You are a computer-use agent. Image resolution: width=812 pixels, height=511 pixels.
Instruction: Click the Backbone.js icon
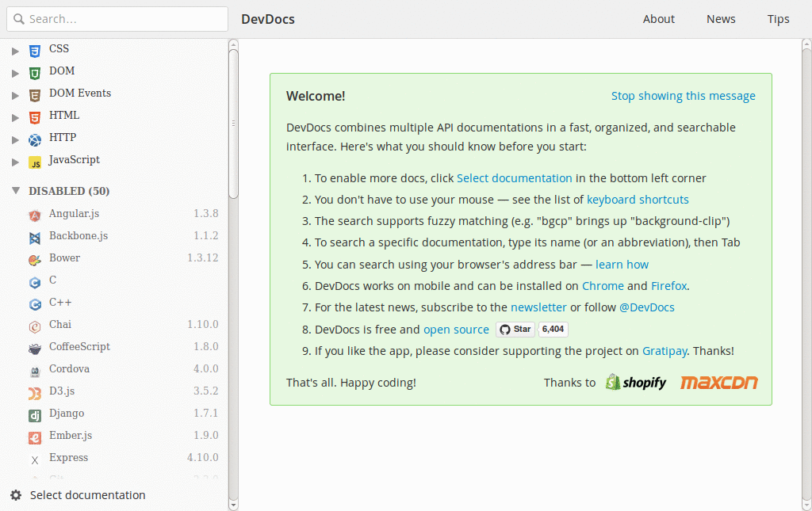click(x=35, y=238)
